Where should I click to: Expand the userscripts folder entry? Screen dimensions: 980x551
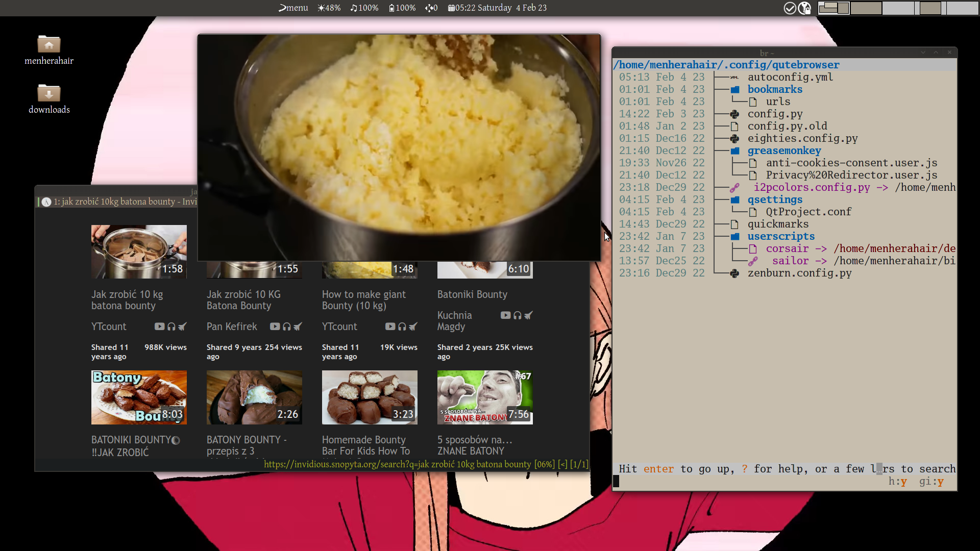coord(781,236)
